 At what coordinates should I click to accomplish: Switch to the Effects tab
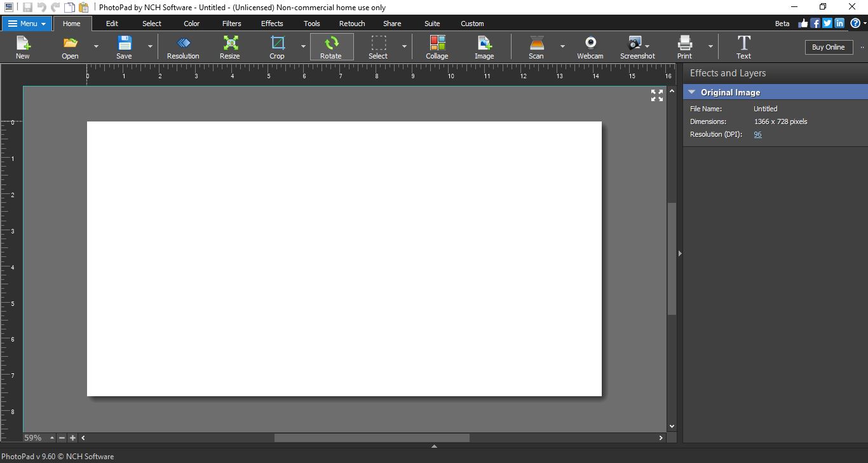click(272, 24)
